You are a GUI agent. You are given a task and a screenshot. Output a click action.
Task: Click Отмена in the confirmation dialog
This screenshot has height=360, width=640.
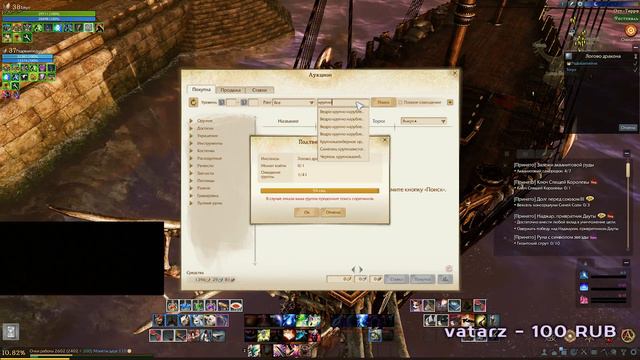tap(333, 212)
